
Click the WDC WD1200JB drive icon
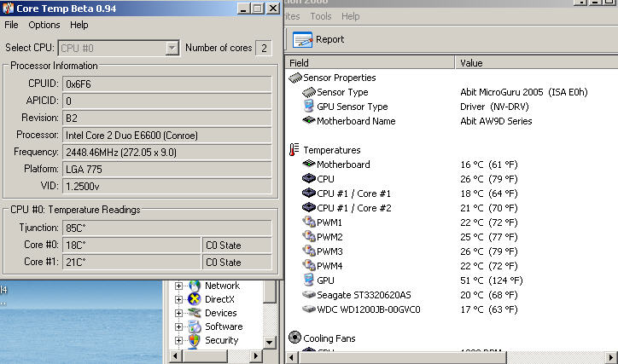[309, 309]
